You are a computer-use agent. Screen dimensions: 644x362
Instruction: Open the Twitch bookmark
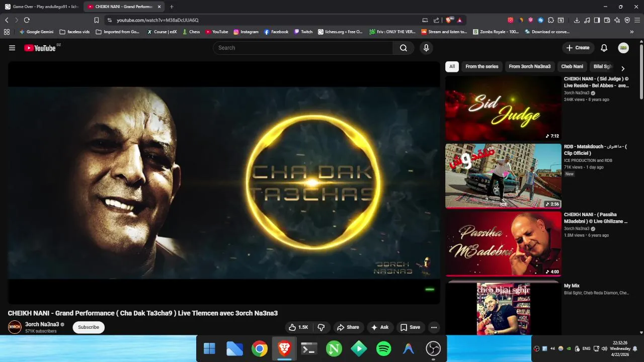click(x=303, y=32)
